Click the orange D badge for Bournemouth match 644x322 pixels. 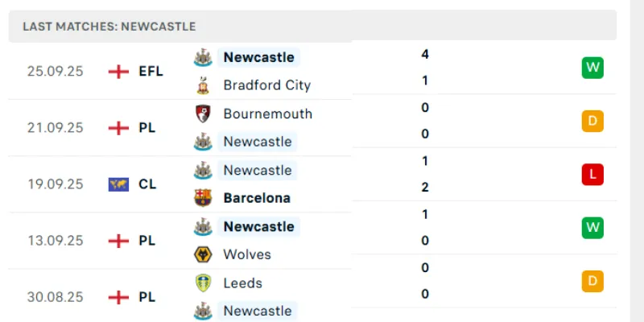[x=592, y=122]
